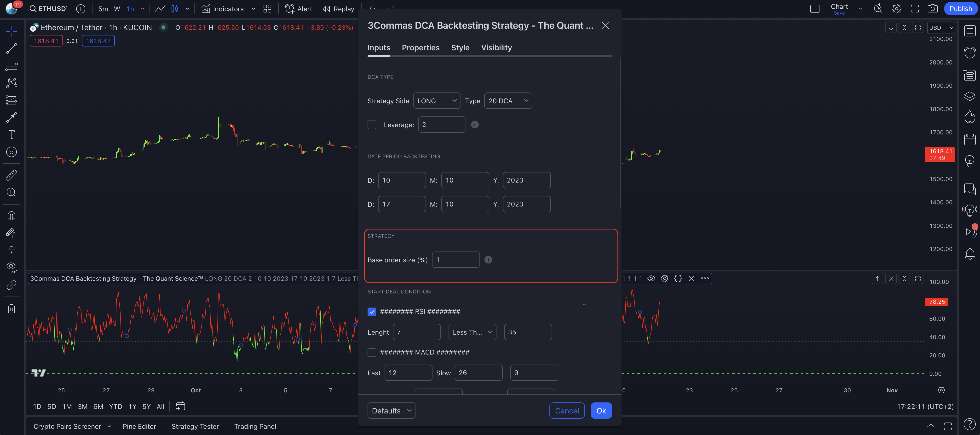The image size is (980, 435).
Task: Toggle strategy visibility eye icon
Action: (651, 278)
